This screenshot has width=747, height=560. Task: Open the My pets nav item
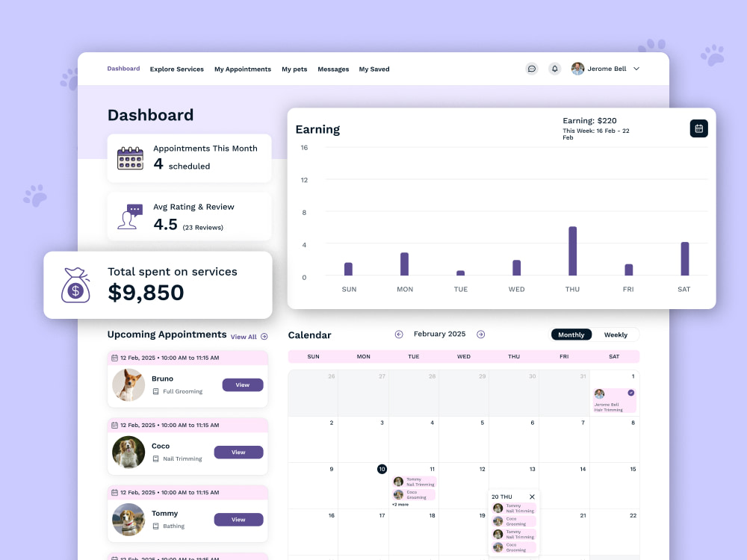pyautogui.click(x=294, y=69)
